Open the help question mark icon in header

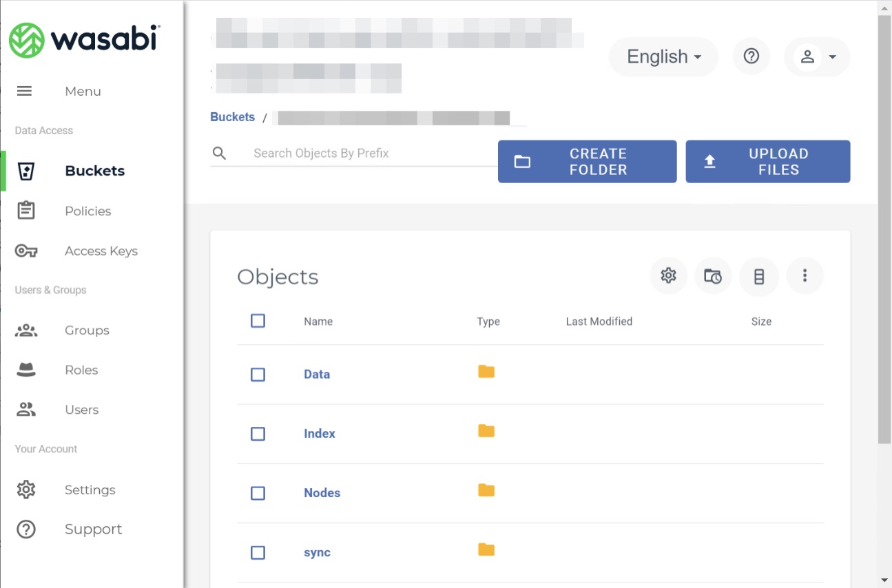[x=751, y=56]
